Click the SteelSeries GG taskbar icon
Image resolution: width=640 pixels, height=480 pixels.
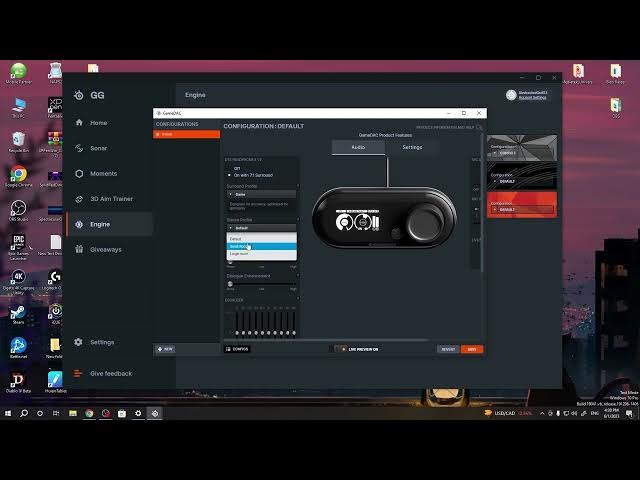tap(155, 413)
